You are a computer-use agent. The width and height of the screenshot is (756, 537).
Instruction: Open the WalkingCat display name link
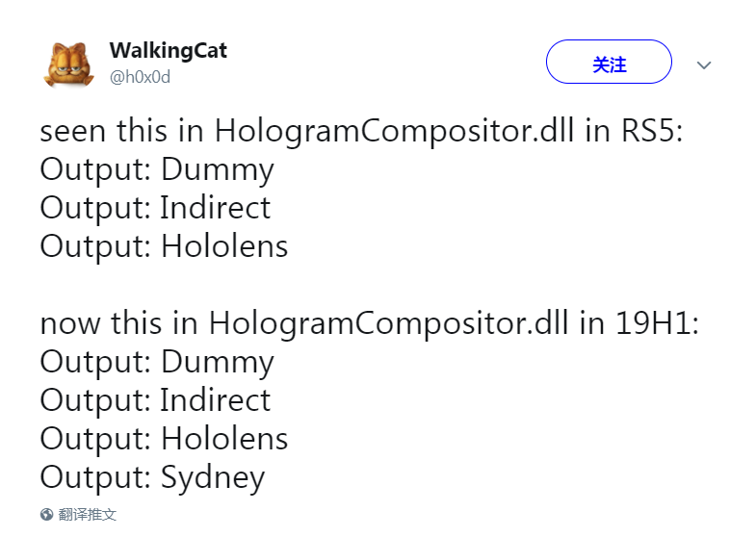(x=168, y=51)
